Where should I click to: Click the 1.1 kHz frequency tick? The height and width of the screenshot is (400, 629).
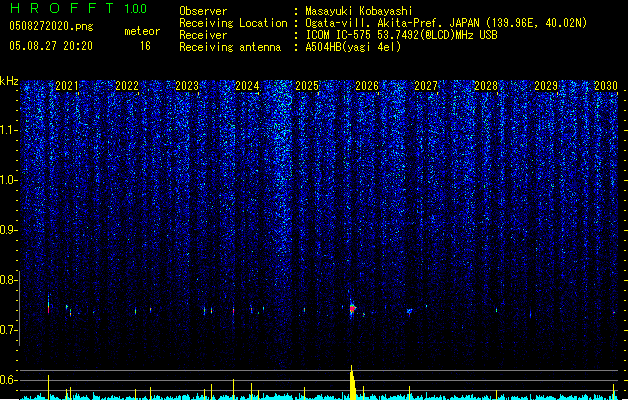(x=9, y=130)
